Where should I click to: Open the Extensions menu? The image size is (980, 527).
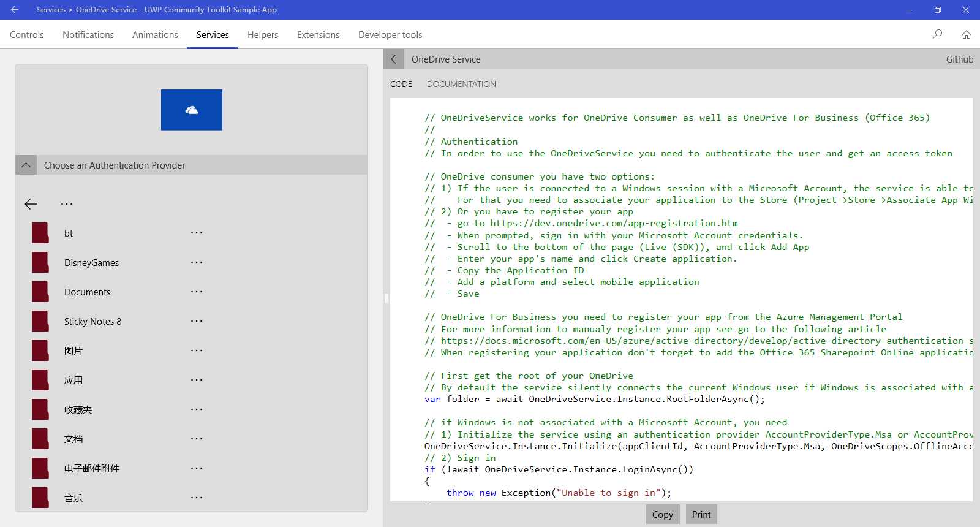point(318,35)
